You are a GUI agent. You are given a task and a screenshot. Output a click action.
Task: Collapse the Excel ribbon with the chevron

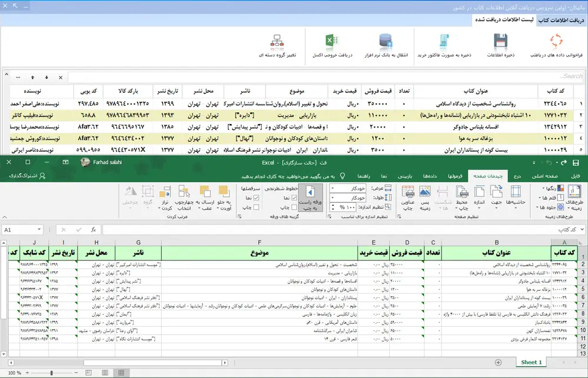click(5, 217)
